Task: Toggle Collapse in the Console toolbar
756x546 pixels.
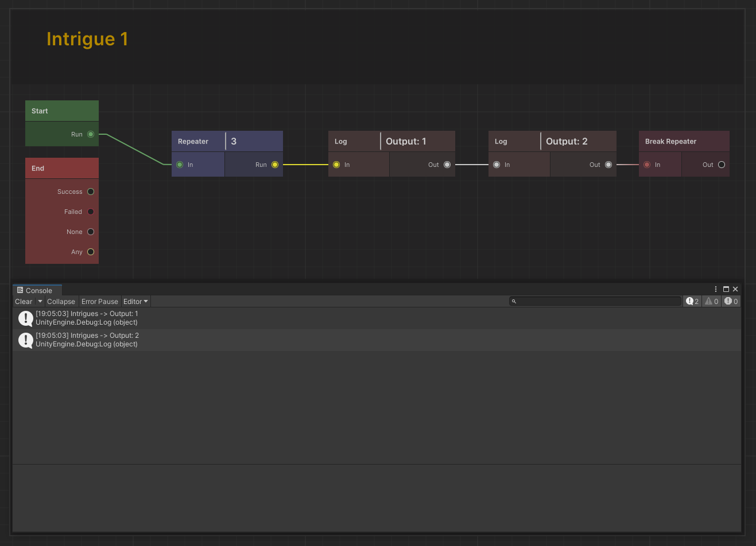Action: [x=61, y=301]
